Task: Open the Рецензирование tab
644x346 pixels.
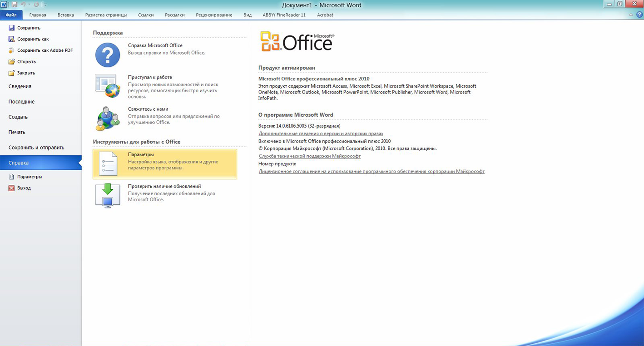Action: coord(214,15)
